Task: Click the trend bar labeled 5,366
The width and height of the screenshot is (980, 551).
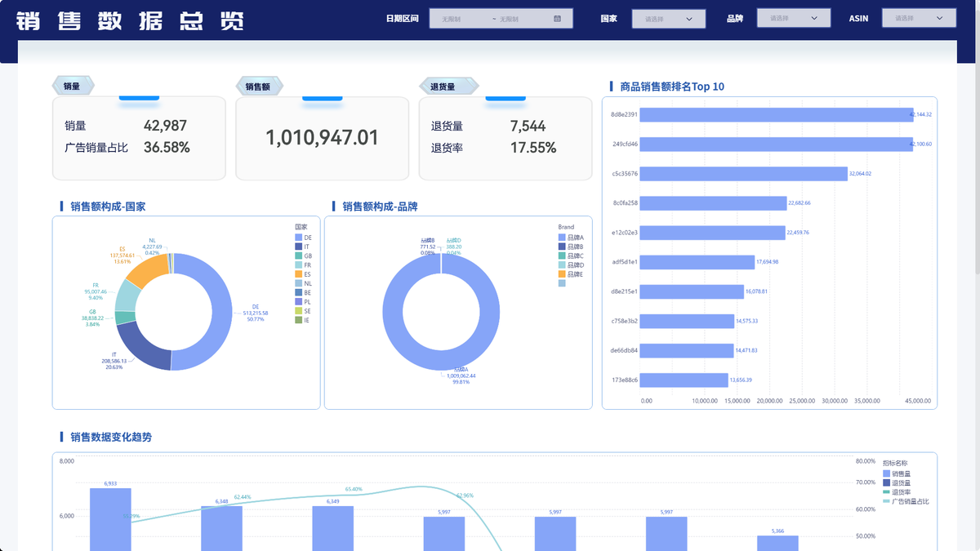Action: 777,543
